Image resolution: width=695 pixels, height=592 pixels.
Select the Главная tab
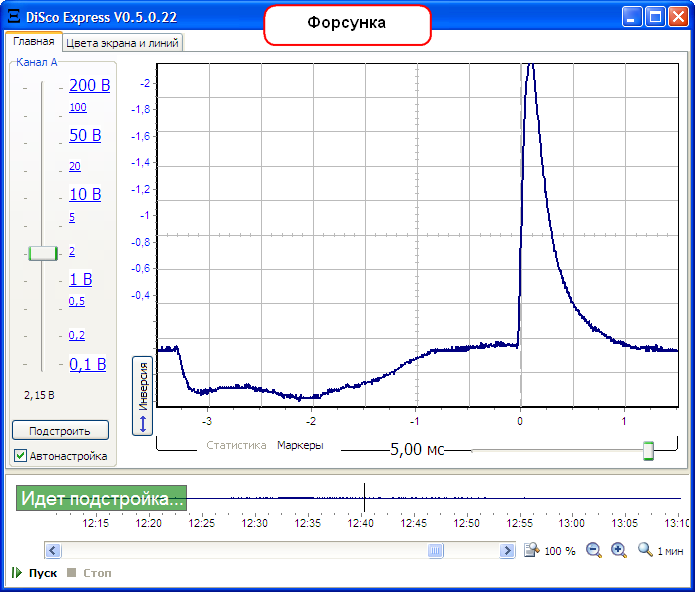[34, 41]
